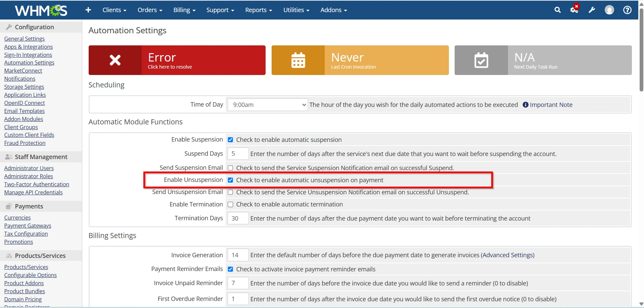Click the help question mark icon
This screenshot has height=308, width=644.
tap(627, 10)
